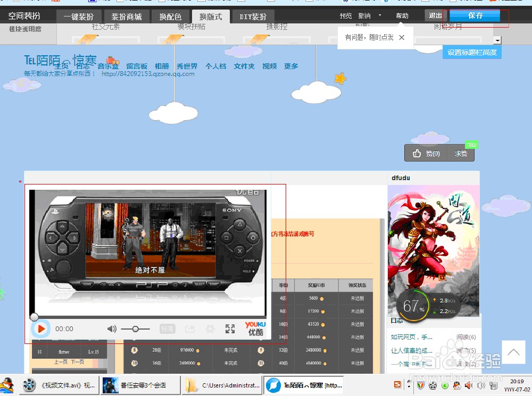Open the 3个会话 chat taskbar item
532x396 pixels.
[140, 385]
